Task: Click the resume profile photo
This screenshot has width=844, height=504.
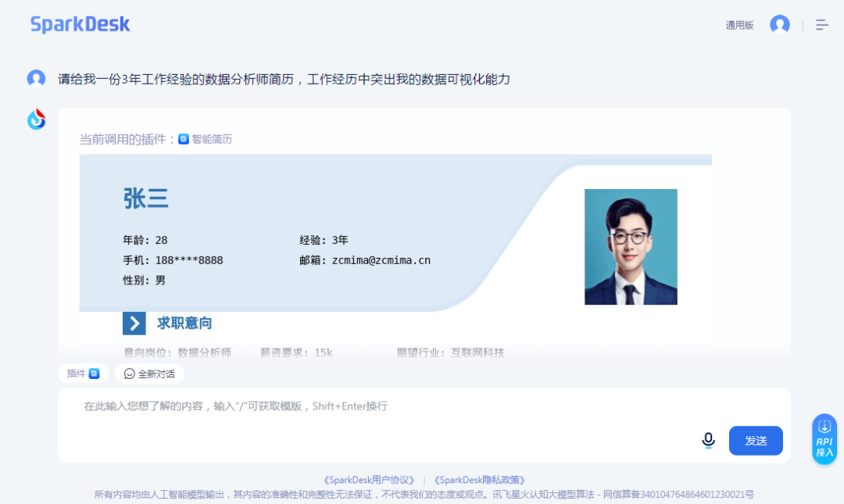Action: point(631,247)
